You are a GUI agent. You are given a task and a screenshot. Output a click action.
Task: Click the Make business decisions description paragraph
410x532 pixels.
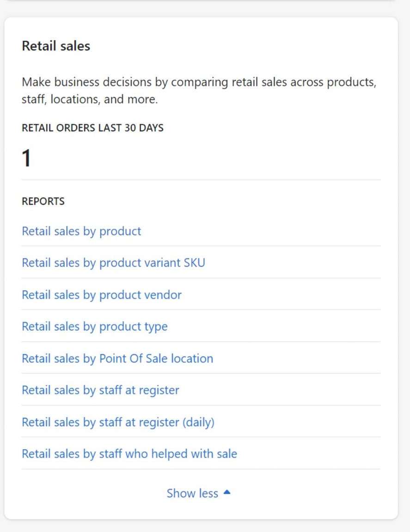[199, 91]
